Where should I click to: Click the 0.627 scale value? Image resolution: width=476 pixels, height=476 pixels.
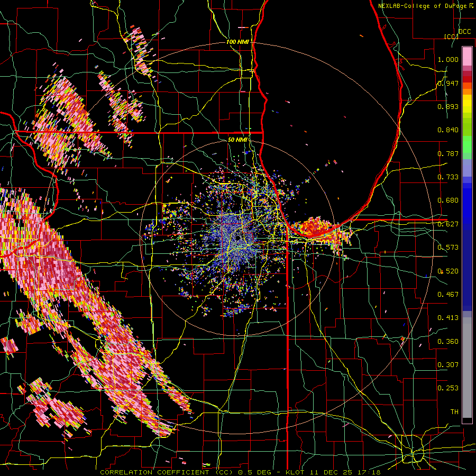click(x=448, y=224)
